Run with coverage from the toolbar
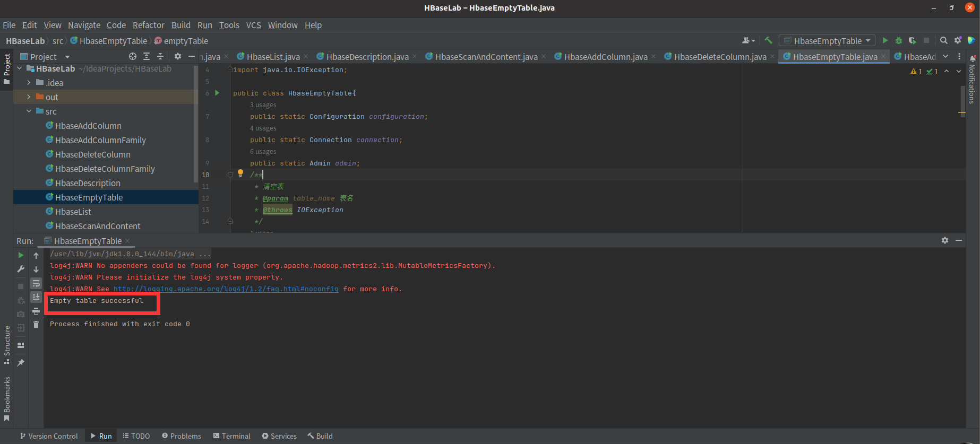The width and height of the screenshot is (980, 444). tap(913, 40)
